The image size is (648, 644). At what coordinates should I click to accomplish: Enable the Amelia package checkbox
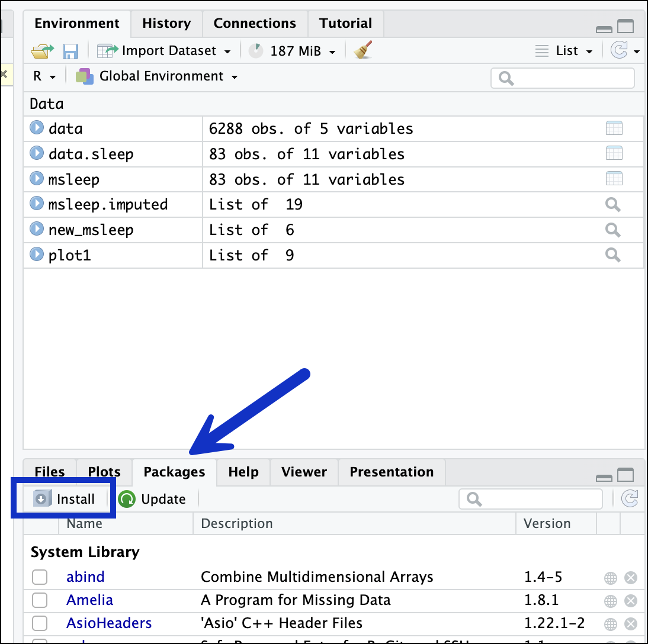(40, 600)
